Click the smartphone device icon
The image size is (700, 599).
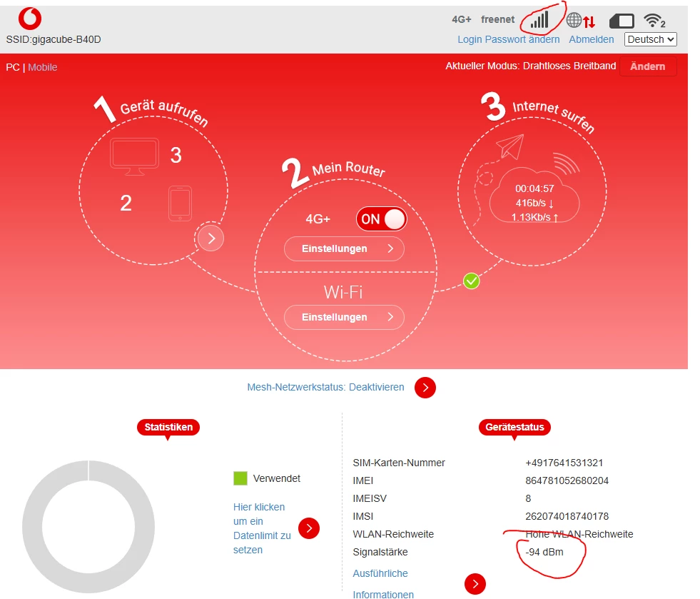pyautogui.click(x=180, y=203)
